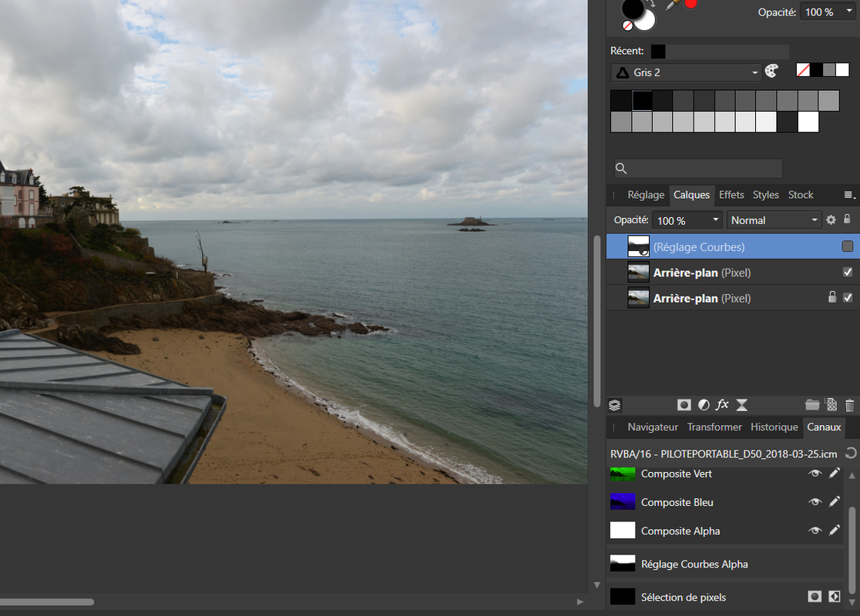
Task: Create a group with the folder icon
Action: [x=812, y=405]
